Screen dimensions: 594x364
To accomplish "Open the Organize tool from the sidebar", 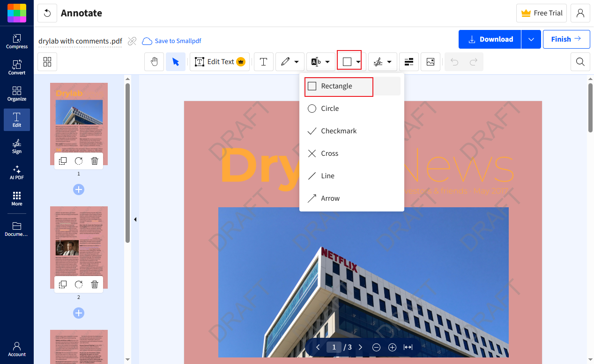I will 16,93.
